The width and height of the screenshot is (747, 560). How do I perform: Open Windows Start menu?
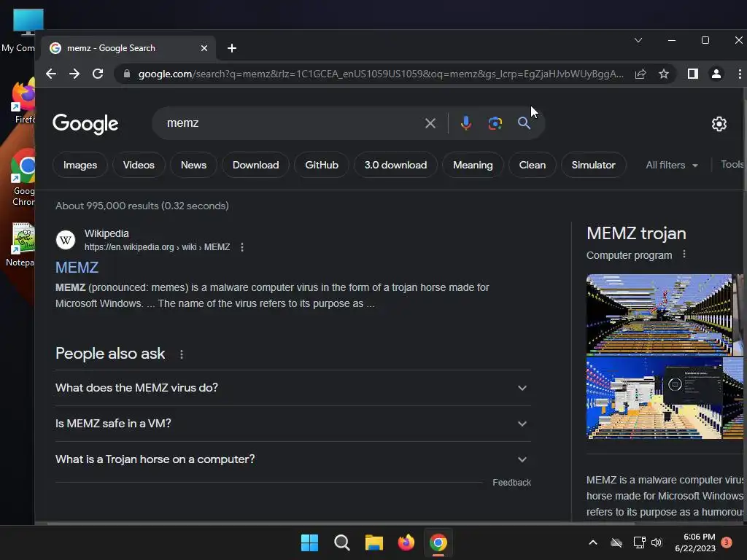coord(309,542)
